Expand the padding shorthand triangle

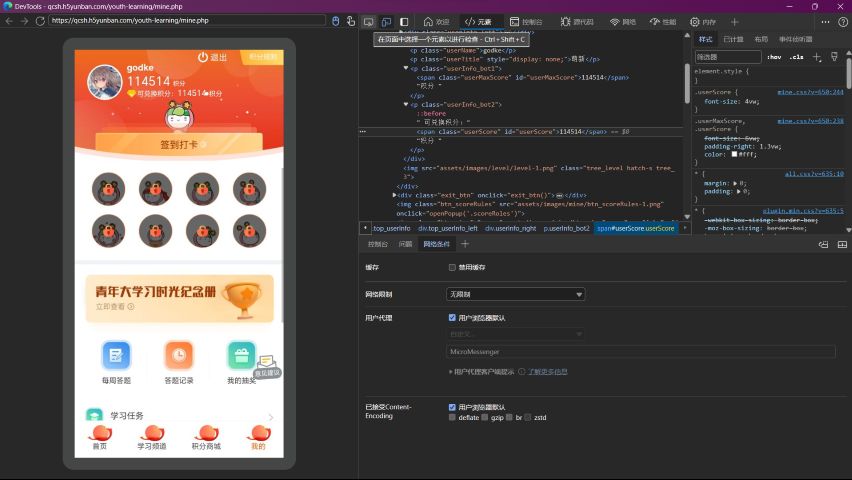(x=738, y=191)
